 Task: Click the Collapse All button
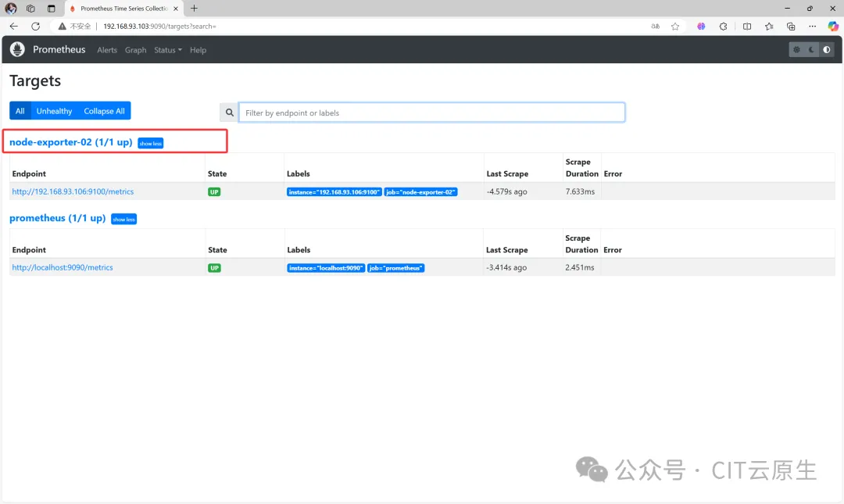tap(105, 111)
